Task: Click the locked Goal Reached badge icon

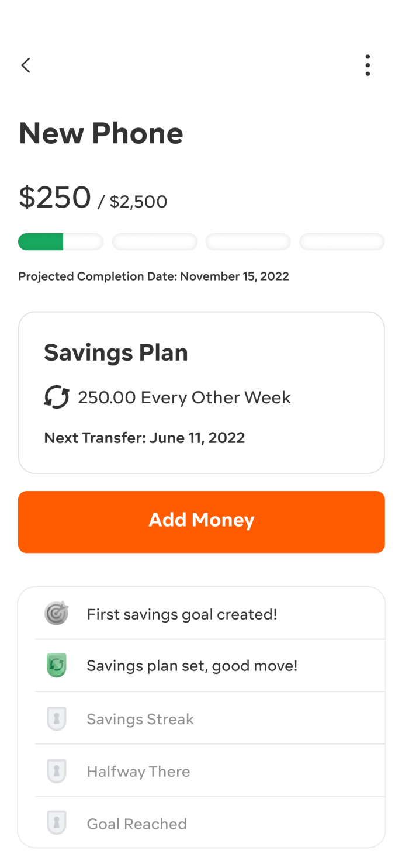Action: [x=57, y=824]
